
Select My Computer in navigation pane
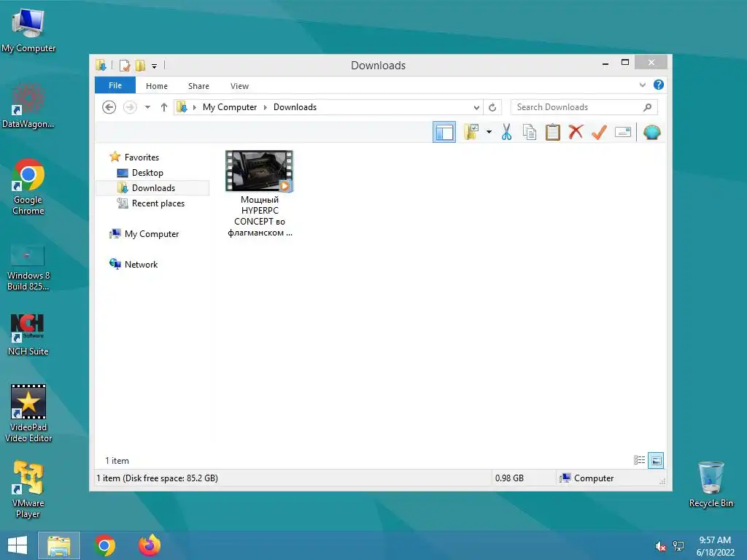click(152, 234)
